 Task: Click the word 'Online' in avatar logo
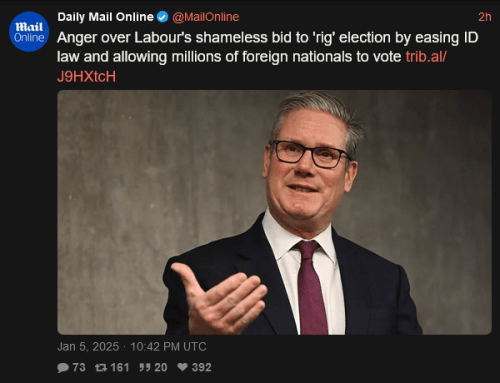click(x=29, y=38)
